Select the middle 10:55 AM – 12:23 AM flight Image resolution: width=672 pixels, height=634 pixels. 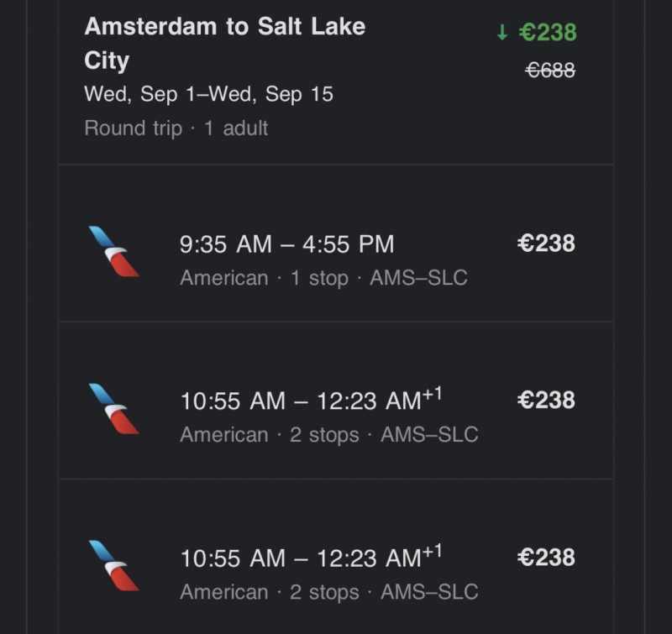pyautogui.click(x=299, y=401)
